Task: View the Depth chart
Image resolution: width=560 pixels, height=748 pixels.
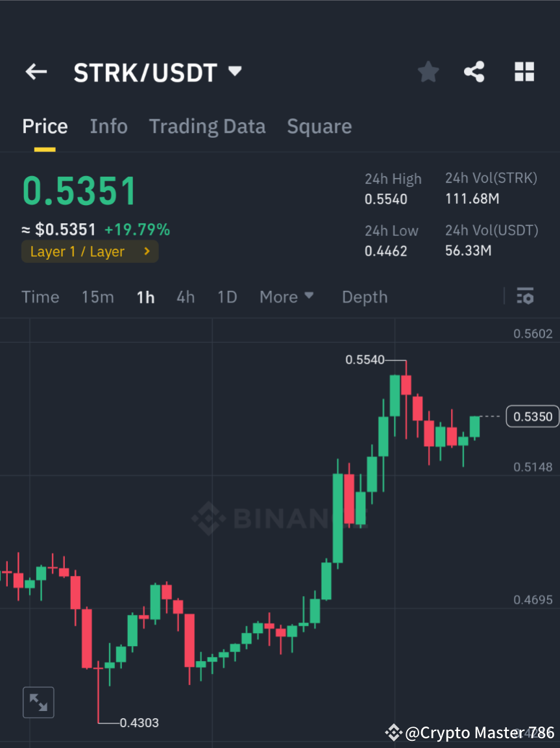Action: [x=365, y=297]
